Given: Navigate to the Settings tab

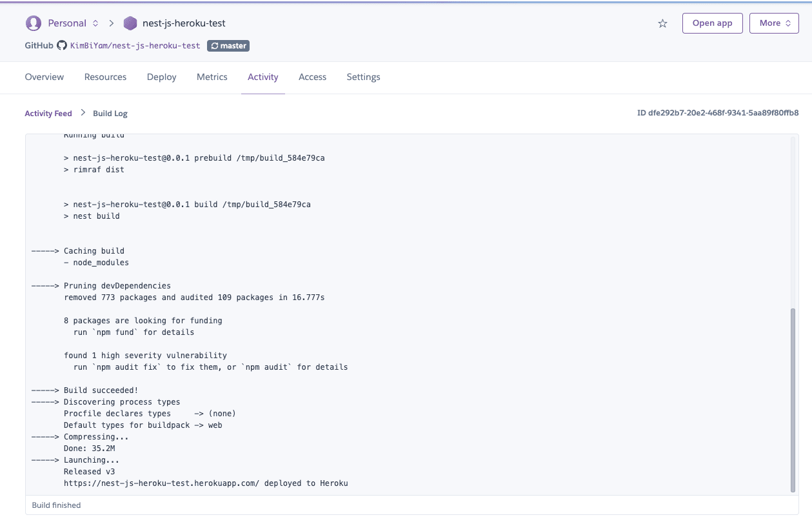Looking at the screenshot, I should 363,77.
